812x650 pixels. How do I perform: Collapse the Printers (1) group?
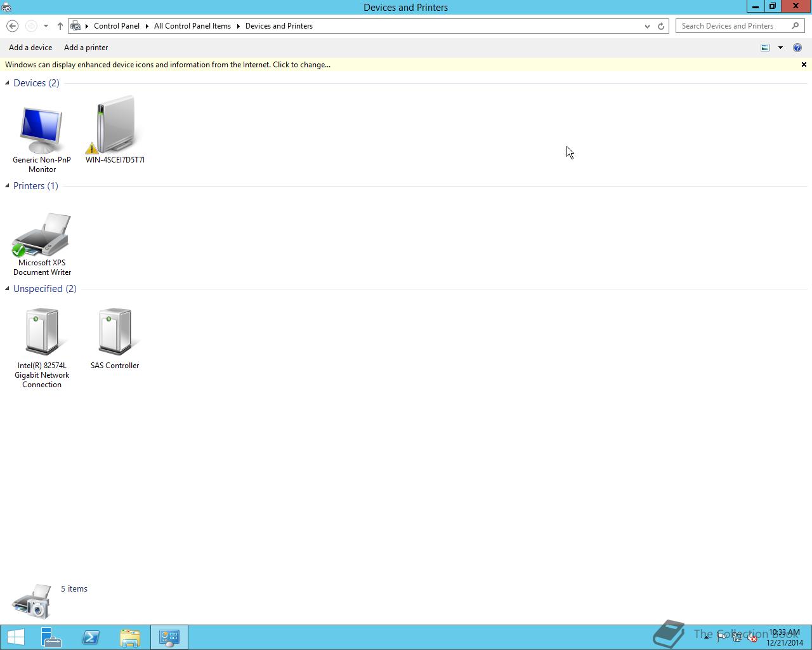(x=7, y=186)
